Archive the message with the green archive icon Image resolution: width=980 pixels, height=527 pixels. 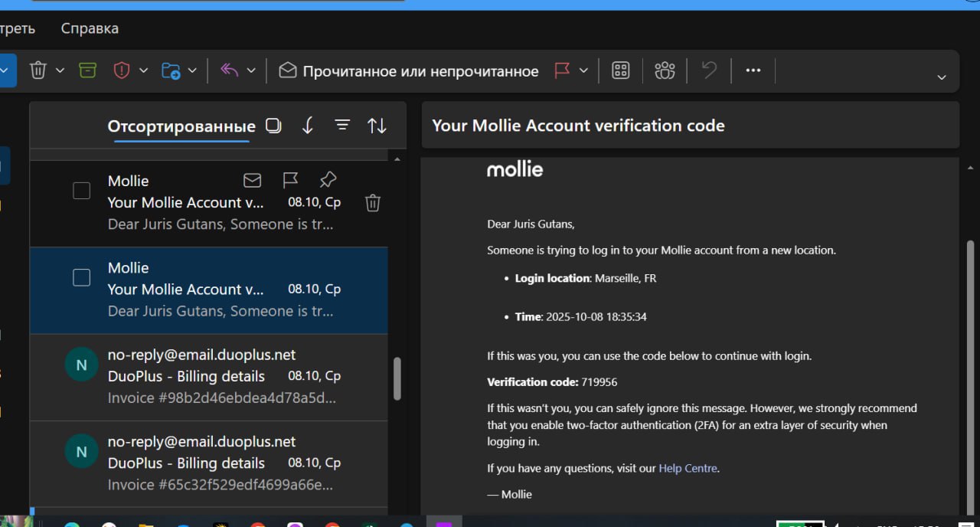click(88, 70)
